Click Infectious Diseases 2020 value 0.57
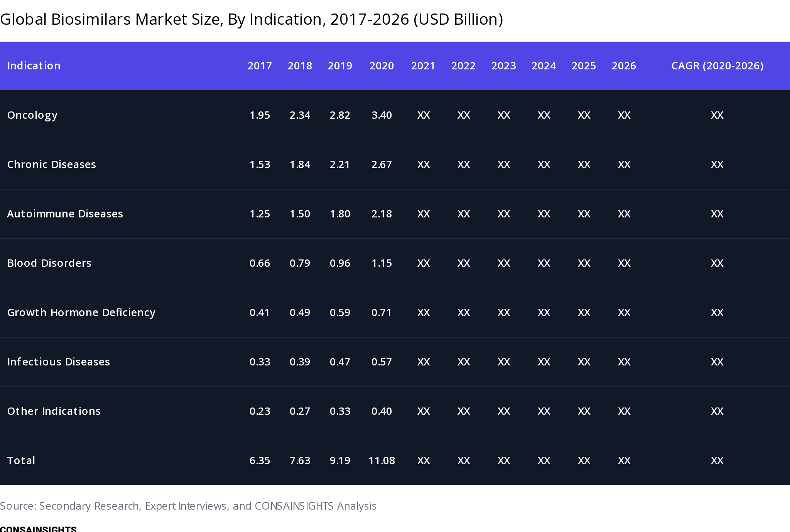The image size is (790, 532). (x=382, y=362)
